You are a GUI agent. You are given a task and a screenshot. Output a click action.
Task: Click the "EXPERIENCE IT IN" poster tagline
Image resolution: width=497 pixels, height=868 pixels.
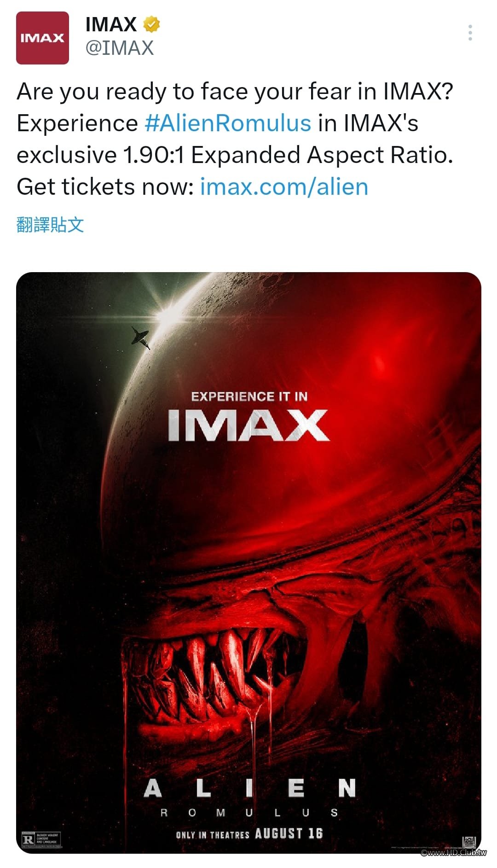(x=249, y=396)
